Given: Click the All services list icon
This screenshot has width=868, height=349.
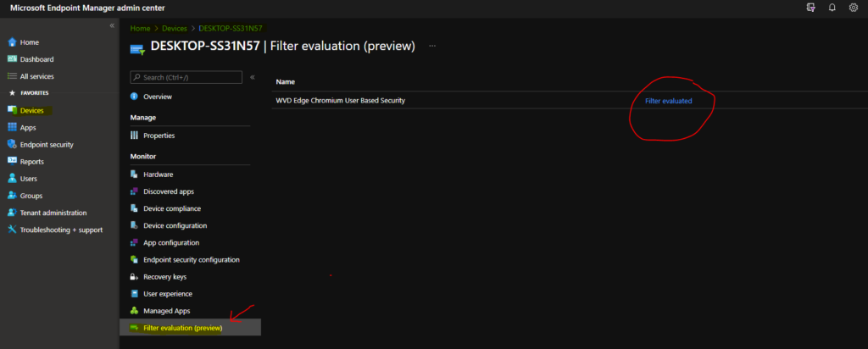Looking at the screenshot, I should [x=12, y=76].
